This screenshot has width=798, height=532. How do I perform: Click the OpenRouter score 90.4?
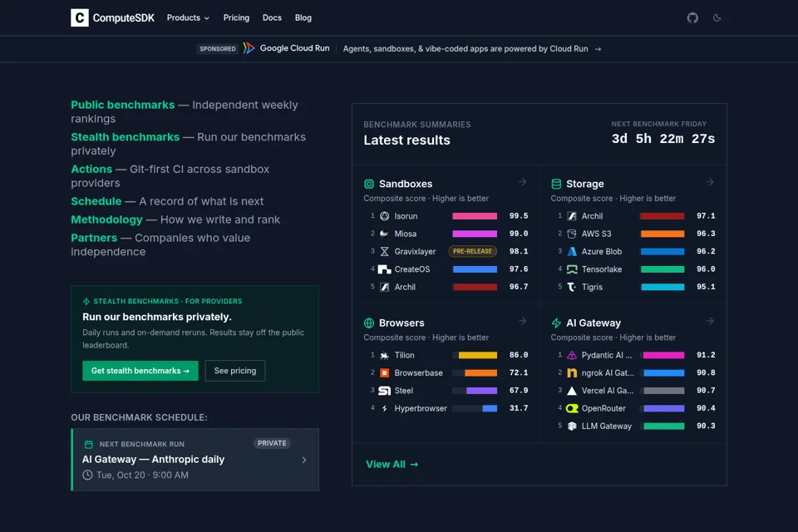pyautogui.click(x=706, y=408)
